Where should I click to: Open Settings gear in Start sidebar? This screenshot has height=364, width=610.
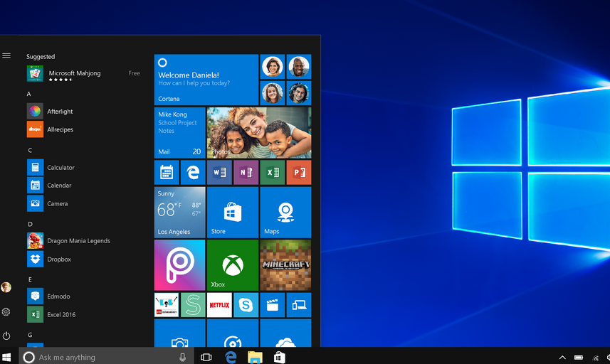click(6, 311)
